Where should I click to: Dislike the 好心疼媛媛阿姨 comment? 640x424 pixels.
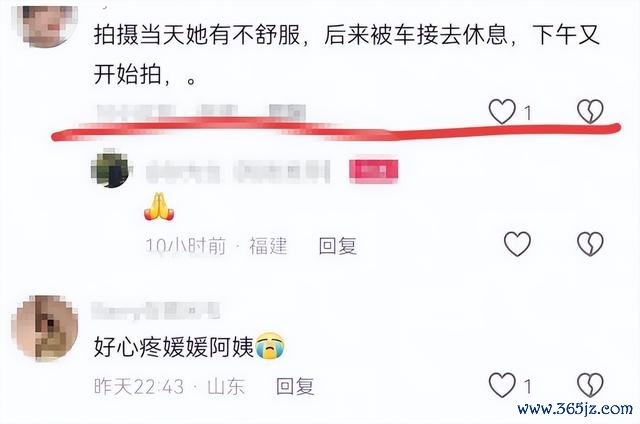point(590,385)
